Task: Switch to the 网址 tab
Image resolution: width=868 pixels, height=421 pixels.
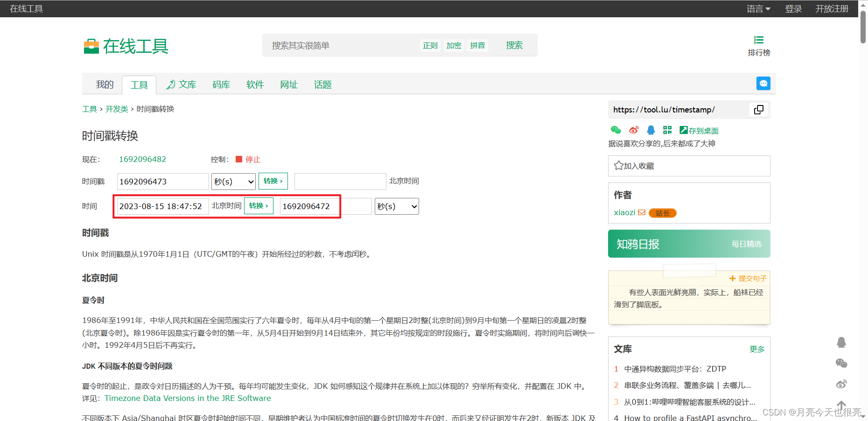Action: pos(289,84)
